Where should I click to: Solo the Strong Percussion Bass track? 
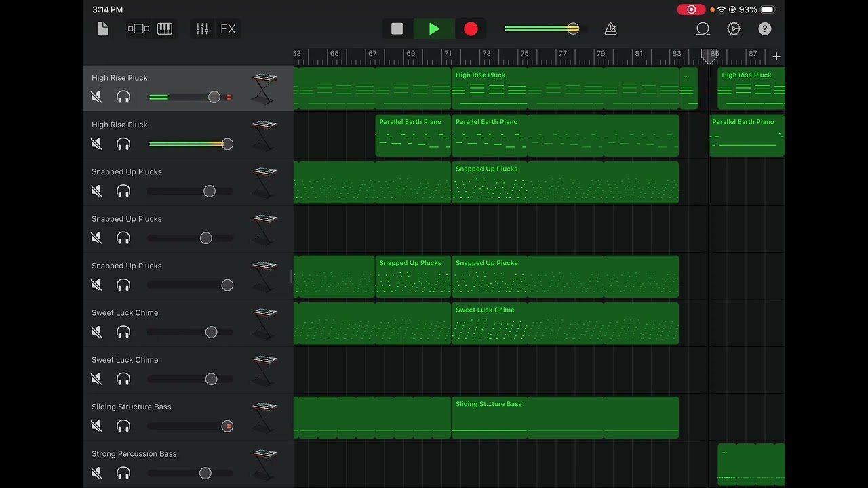[x=123, y=473]
